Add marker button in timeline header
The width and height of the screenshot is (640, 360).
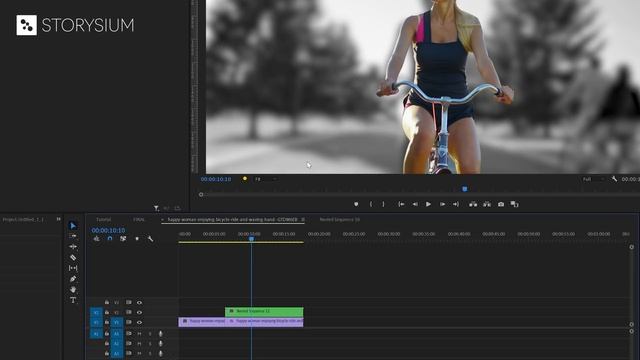coord(137,239)
